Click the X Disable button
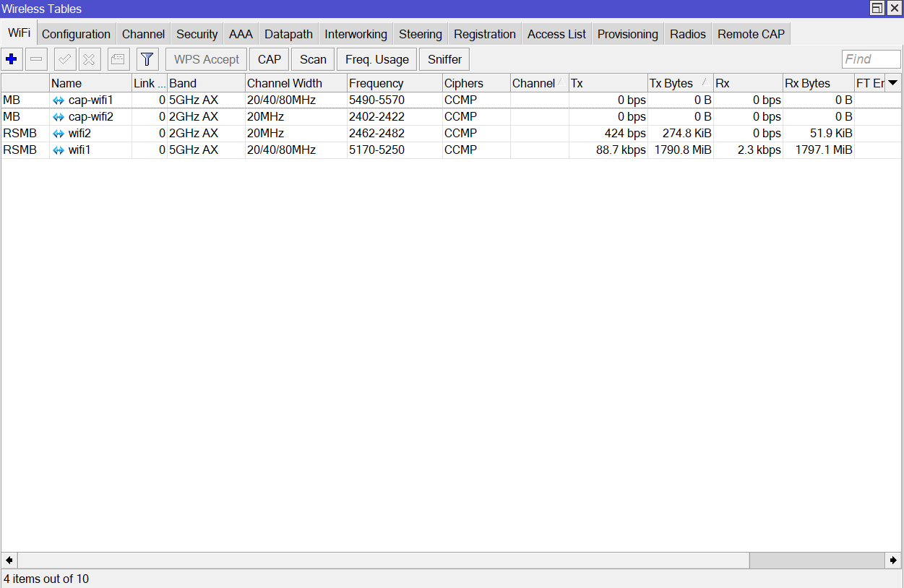Viewport: 904px width, 588px height. (90, 59)
